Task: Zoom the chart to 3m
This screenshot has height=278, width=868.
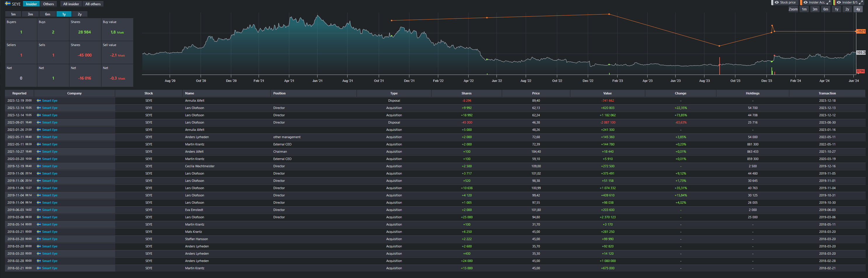Action: pos(815,9)
